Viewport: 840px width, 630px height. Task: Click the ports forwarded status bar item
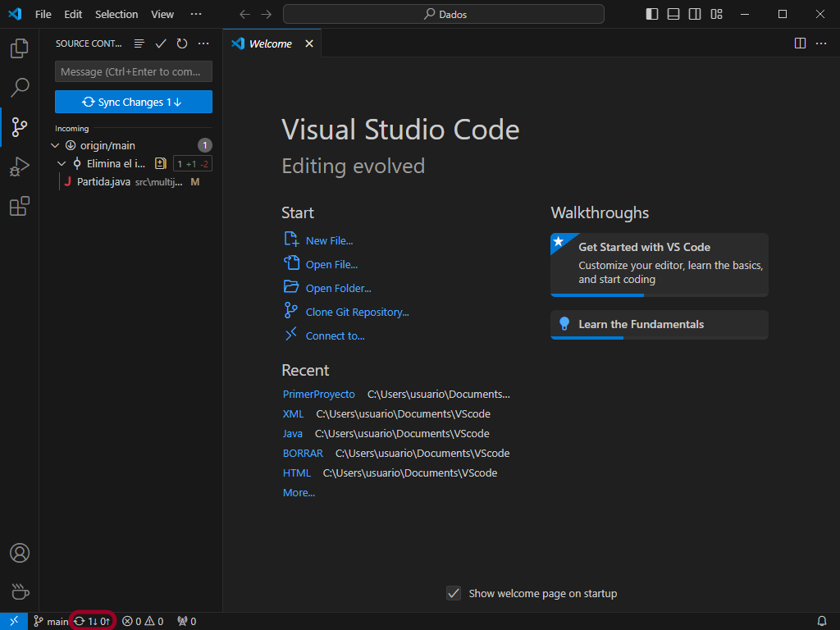(x=186, y=622)
